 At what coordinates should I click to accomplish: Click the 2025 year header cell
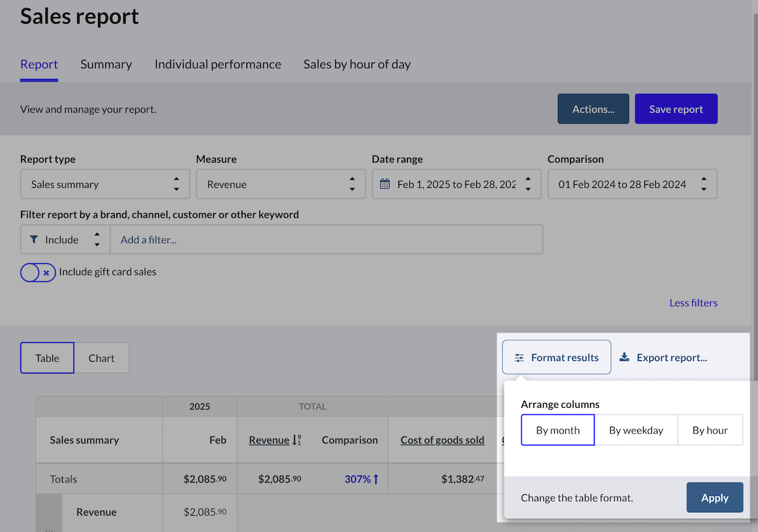[x=200, y=406]
